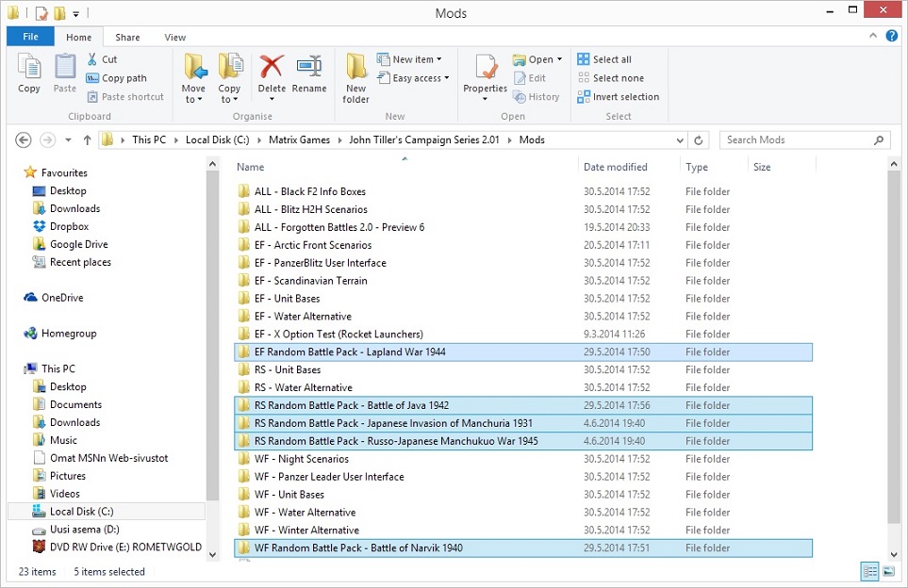Click Invert selection in the ribbon
This screenshot has height=588, width=908.
[618, 97]
